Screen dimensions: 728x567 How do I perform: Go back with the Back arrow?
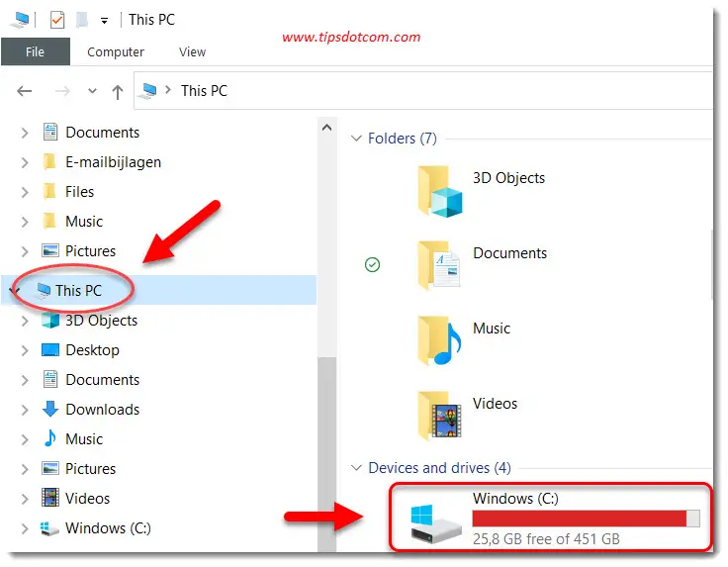click(24, 91)
